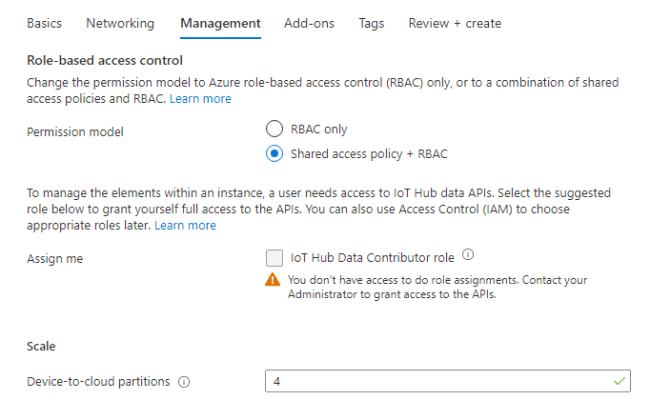650x400 pixels.
Task: Select the Management tab
Action: coord(221,24)
